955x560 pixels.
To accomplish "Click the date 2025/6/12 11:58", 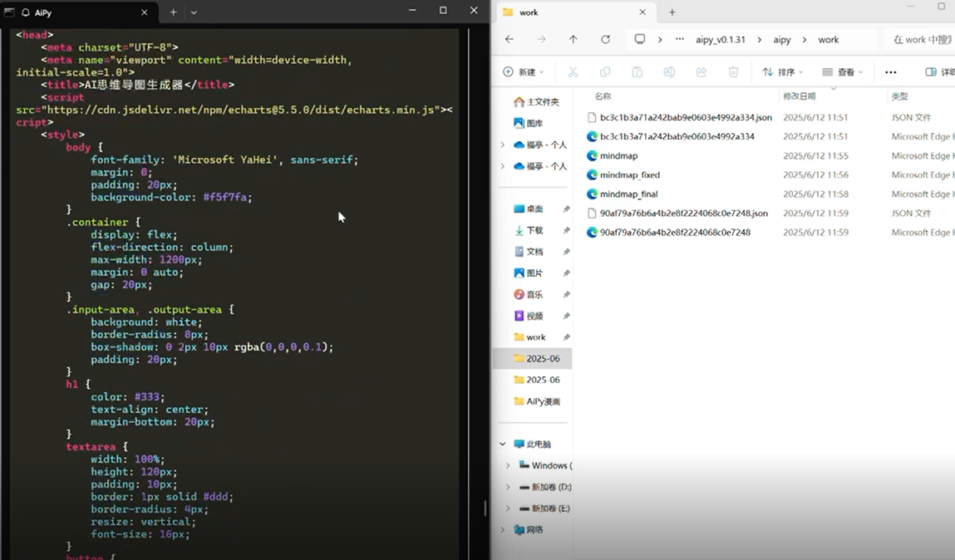I will [x=815, y=194].
